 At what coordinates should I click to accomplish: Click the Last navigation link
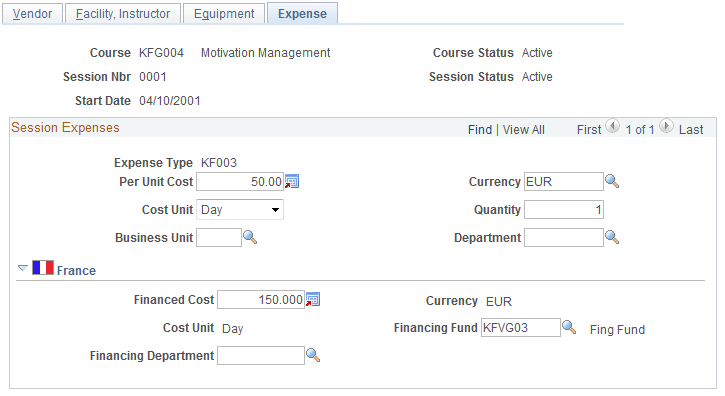click(691, 130)
